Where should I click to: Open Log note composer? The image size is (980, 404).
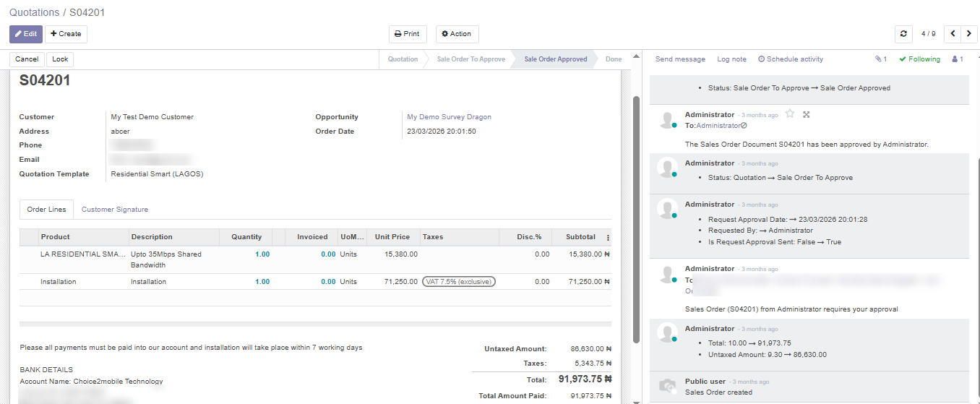pyautogui.click(x=731, y=59)
